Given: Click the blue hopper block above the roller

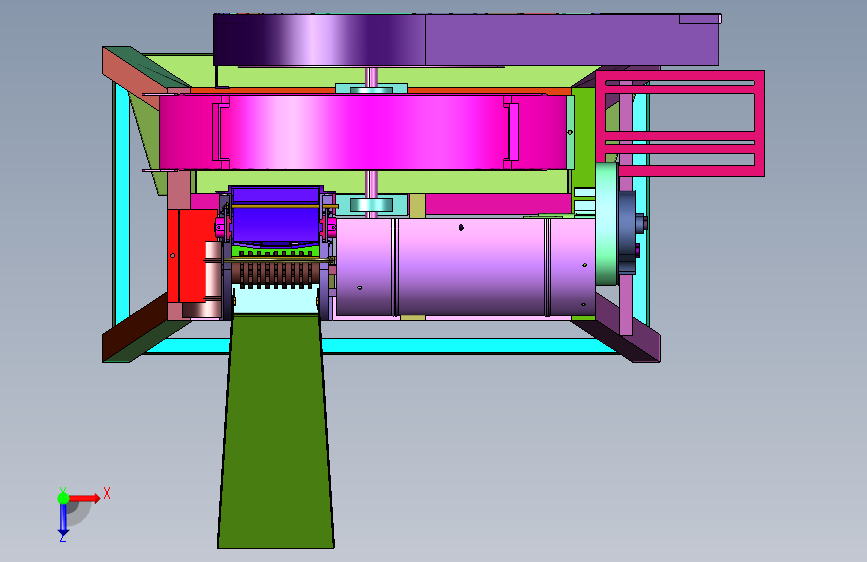Looking at the screenshot, I should point(275,216).
